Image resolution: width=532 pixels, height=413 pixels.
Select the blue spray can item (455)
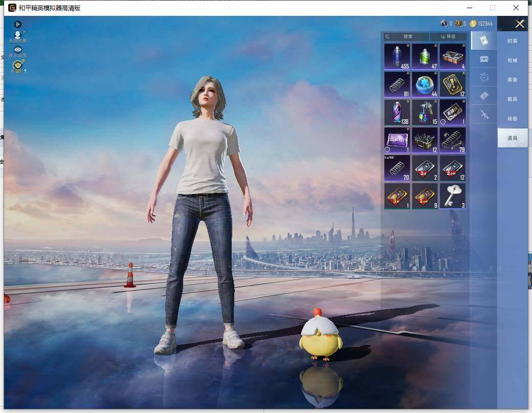point(397,57)
